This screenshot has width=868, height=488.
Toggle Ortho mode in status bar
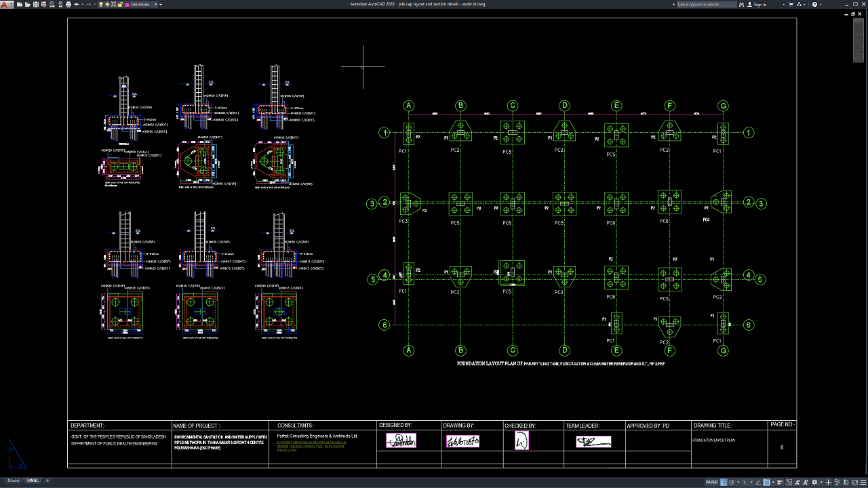[x=724, y=483]
